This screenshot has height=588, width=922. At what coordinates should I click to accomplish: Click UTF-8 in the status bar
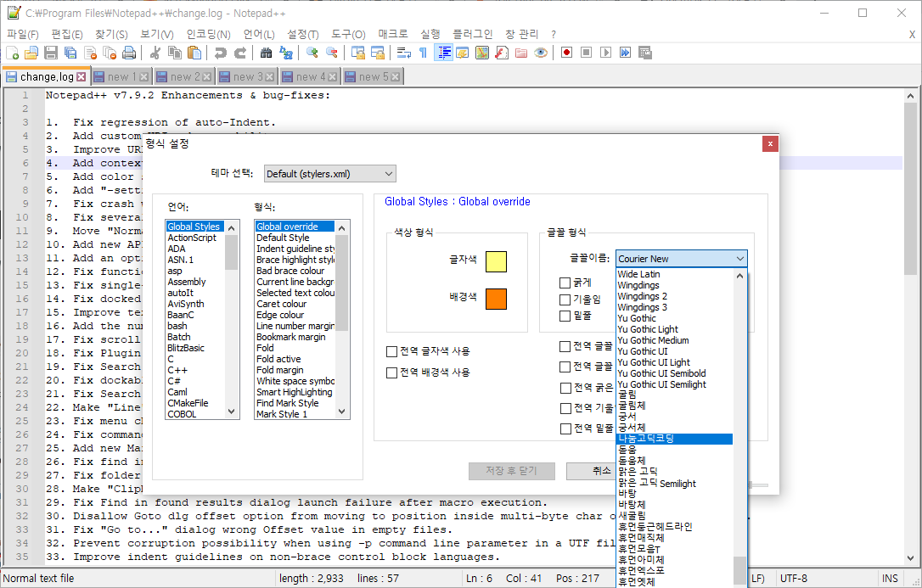point(793,579)
